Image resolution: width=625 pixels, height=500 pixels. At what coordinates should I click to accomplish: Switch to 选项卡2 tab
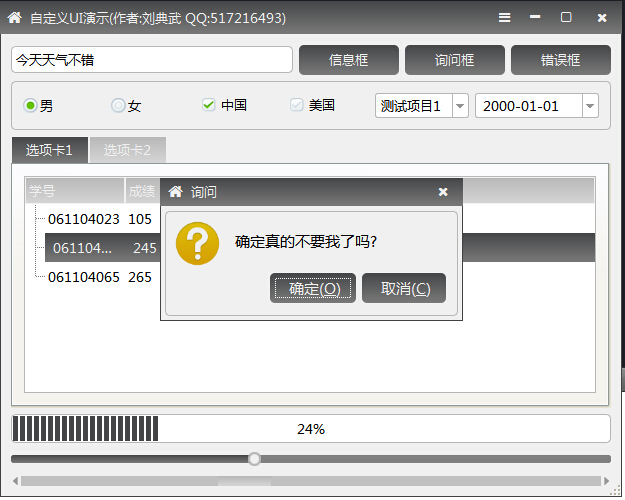click(x=127, y=150)
